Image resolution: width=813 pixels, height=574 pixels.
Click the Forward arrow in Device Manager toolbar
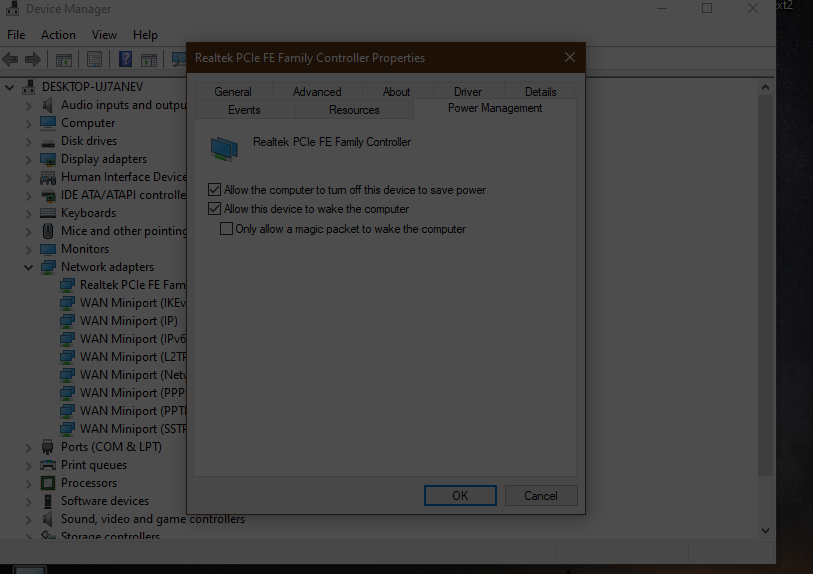click(x=33, y=60)
